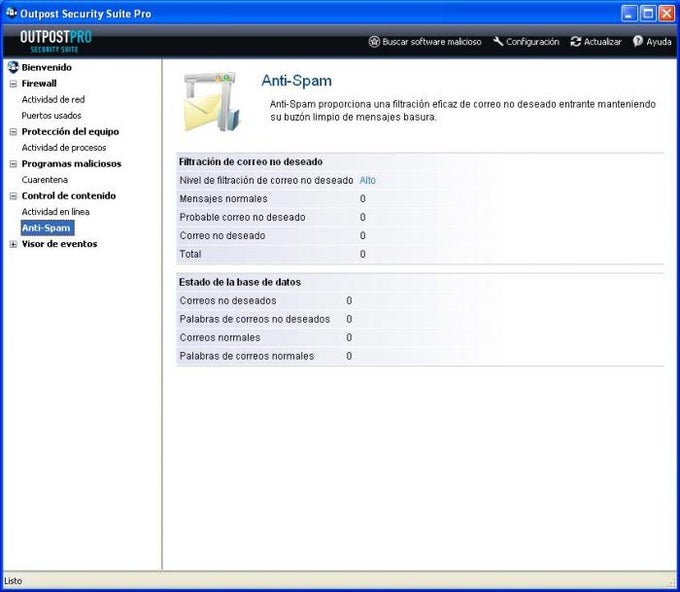Collapse the Firewall tree node
The height and width of the screenshot is (592, 680).
pyautogui.click(x=13, y=84)
